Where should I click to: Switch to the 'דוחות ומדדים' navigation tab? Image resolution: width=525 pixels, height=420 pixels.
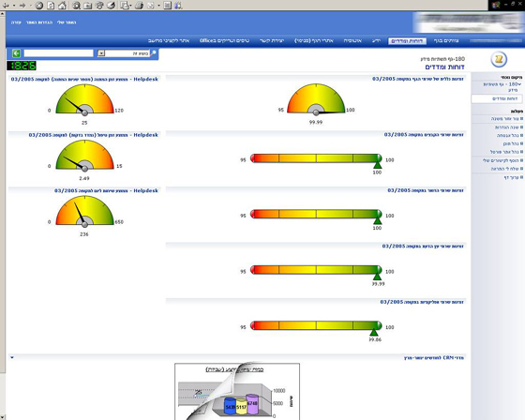coord(407,41)
